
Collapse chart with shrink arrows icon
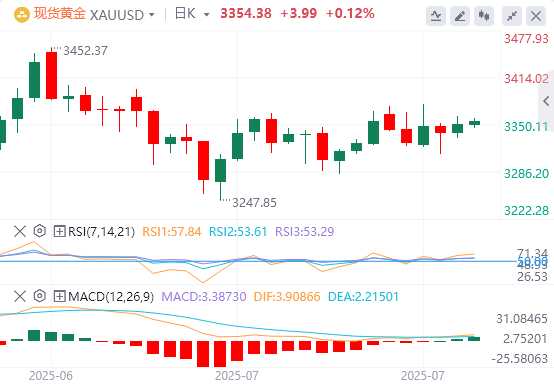tap(512, 16)
